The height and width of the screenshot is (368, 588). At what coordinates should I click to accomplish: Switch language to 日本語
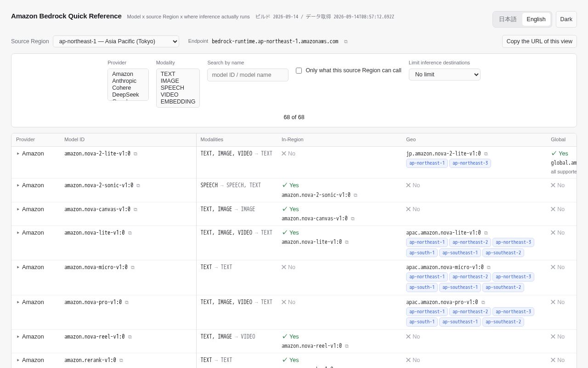(508, 19)
